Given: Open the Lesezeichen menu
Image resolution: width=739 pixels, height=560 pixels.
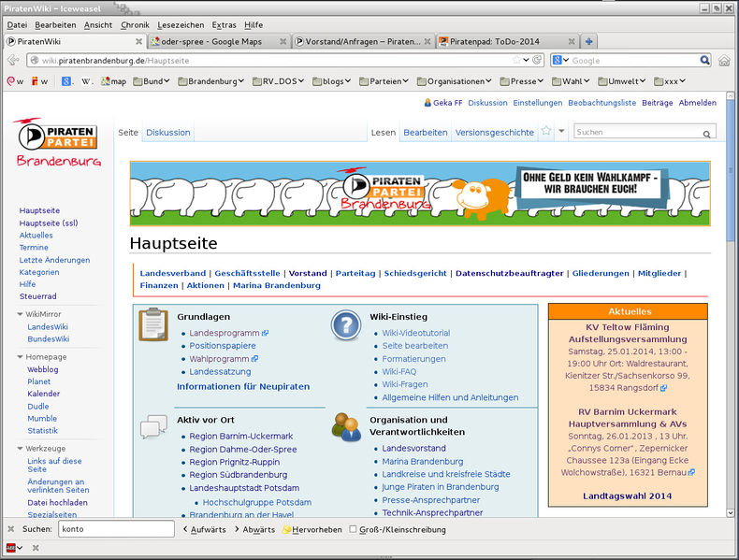Looking at the screenshot, I should tap(178, 24).
